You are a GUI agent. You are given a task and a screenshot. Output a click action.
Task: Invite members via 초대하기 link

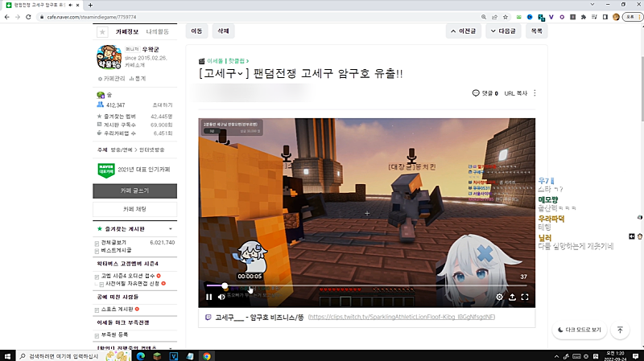[163, 105]
